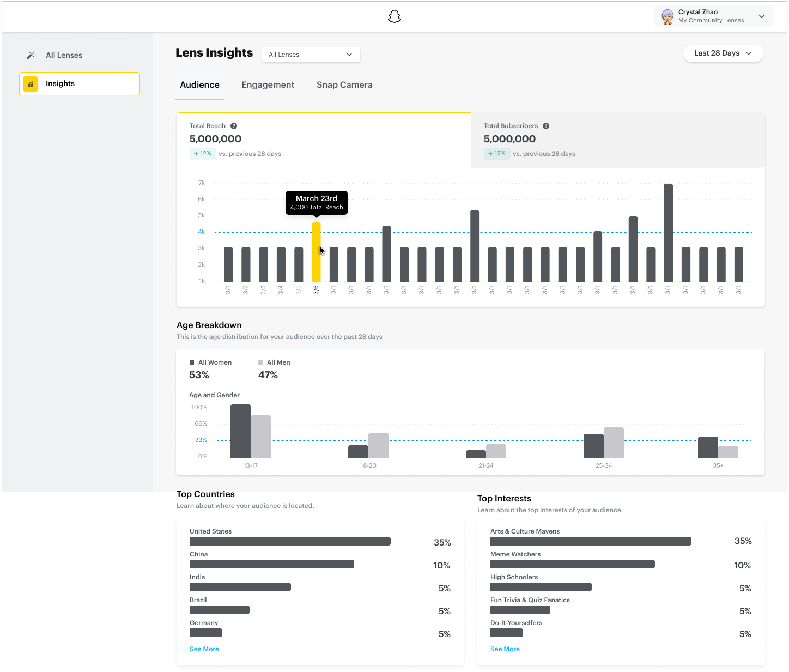This screenshot has width=789, height=672.
Task: Open the Total Subscribers help tooltip icon
Action: 546,125
